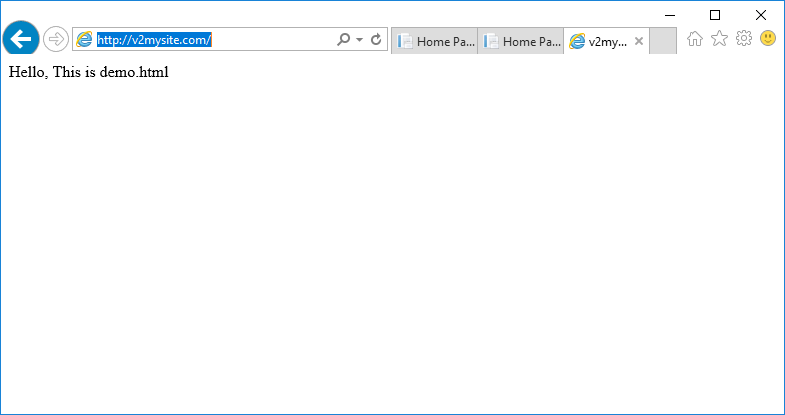This screenshot has width=785, height=415.
Task: Go back with the blue Back arrow
Action: (x=21, y=39)
